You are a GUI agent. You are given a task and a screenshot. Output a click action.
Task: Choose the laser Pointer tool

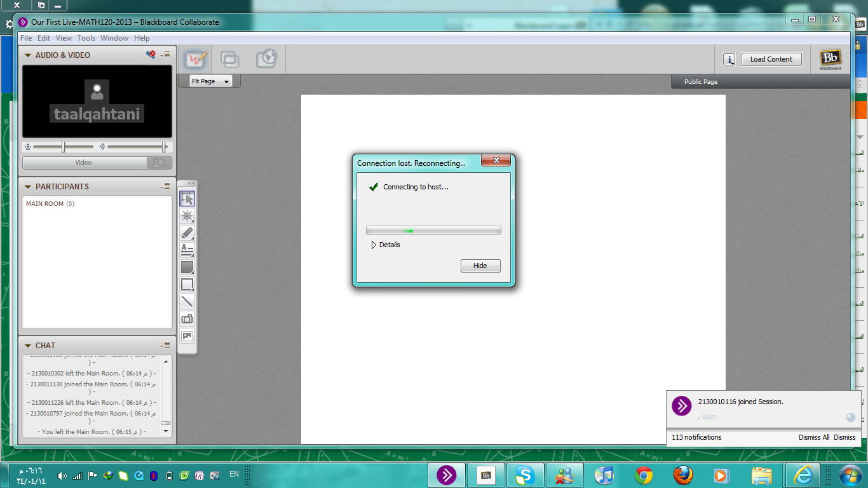pyautogui.click(x=187, y=216)
